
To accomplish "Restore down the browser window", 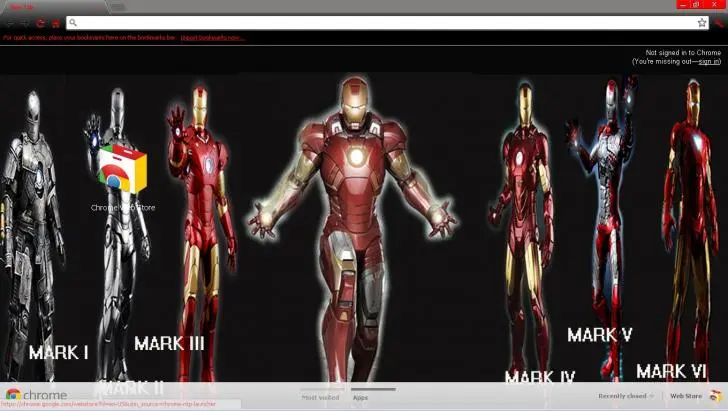I will click(x=695, y=4).
